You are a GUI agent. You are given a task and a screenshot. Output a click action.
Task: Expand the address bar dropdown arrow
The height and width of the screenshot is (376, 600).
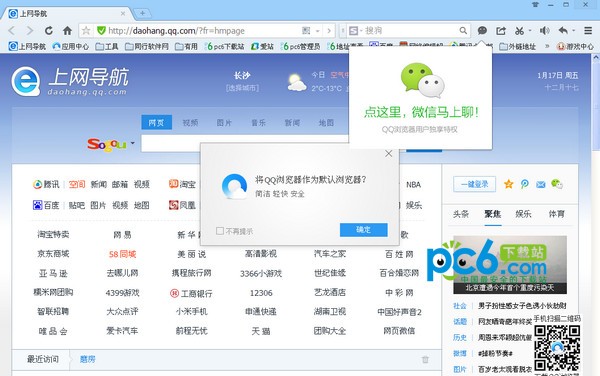pyautogui.click(x=317, y=31)
